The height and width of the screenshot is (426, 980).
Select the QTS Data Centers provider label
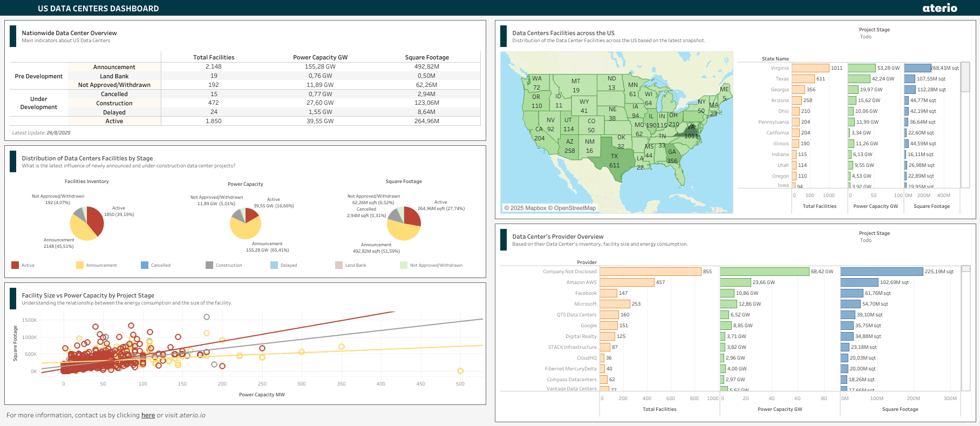pos(576,315)
